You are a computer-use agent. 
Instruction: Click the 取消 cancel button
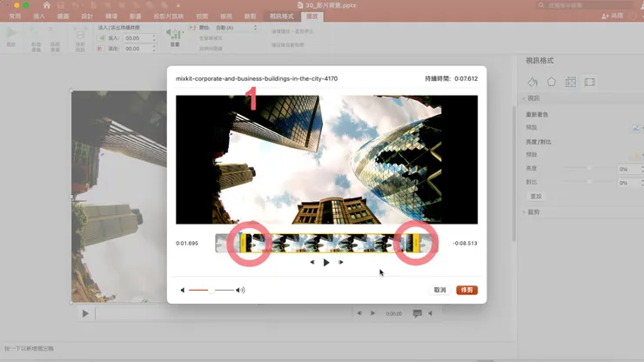[439, 290]
